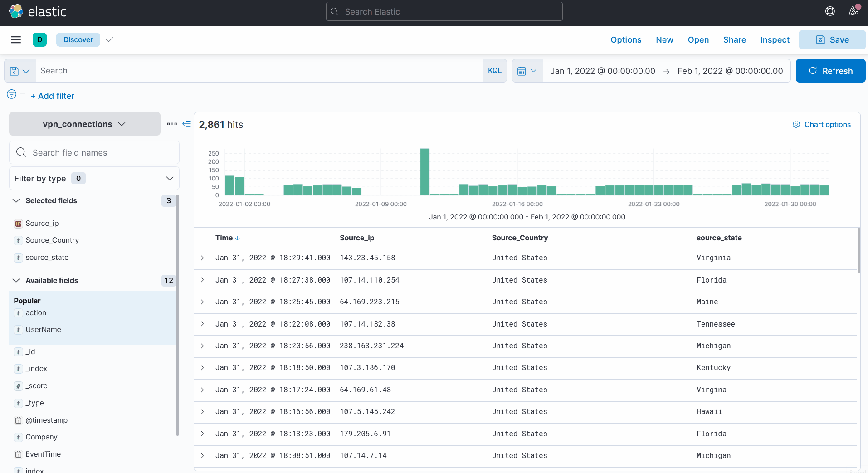Click the Share menu item
868x473 pixels.
coord(734,40)
